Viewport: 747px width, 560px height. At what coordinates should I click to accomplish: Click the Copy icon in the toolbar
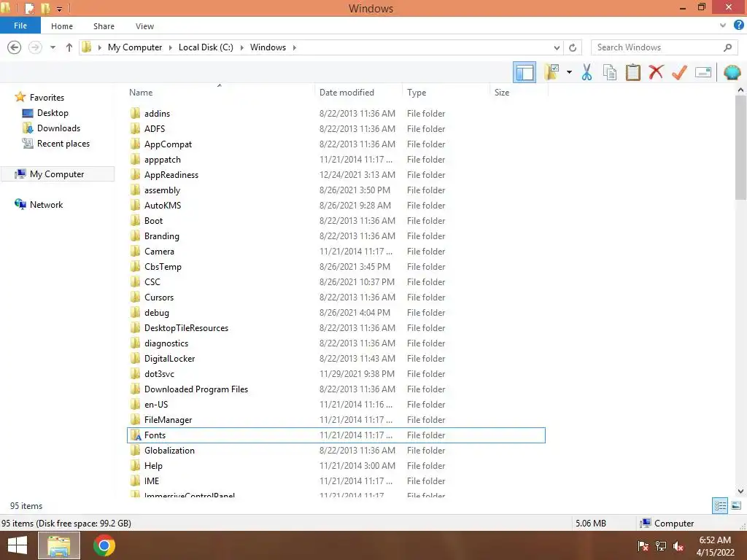pyautogui.click(x=610, y=72)
